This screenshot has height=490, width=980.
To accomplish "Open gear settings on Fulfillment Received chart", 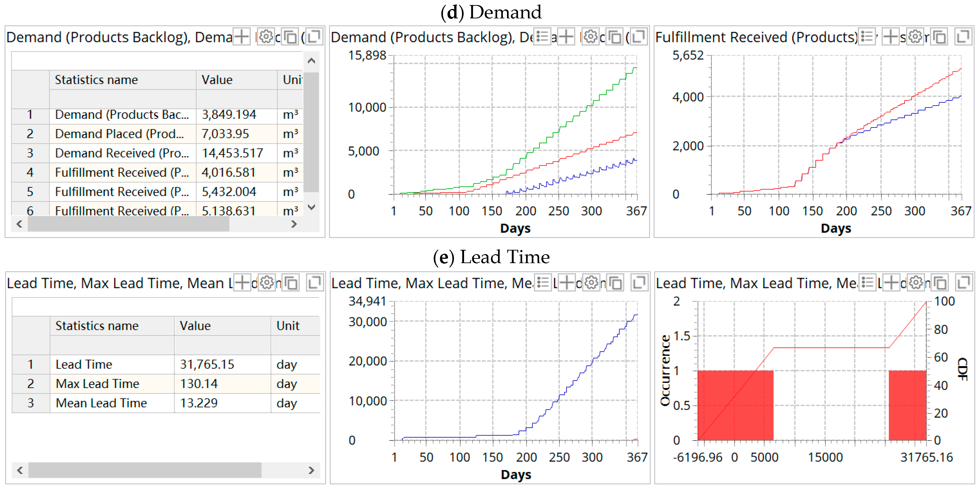I will 915,37.
